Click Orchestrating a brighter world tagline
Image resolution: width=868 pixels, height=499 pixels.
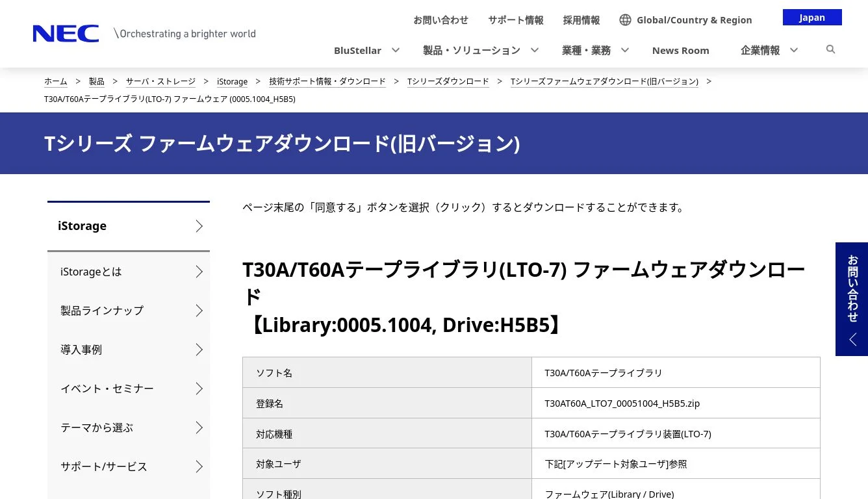185,34
